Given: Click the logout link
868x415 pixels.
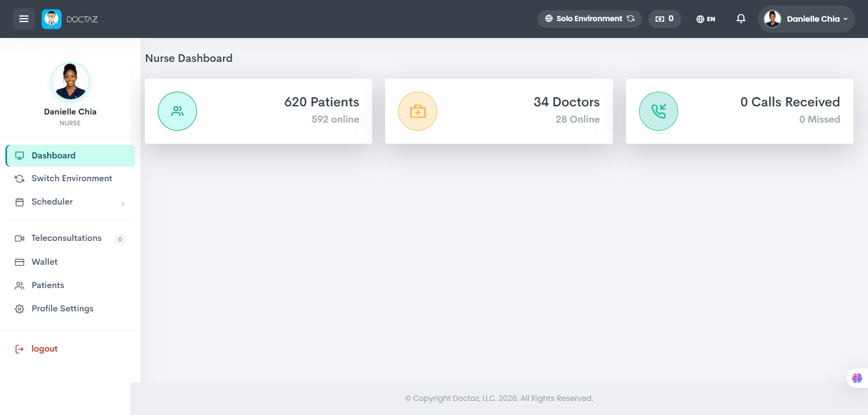Looking at the screenshot, I should tap(44, 349).
